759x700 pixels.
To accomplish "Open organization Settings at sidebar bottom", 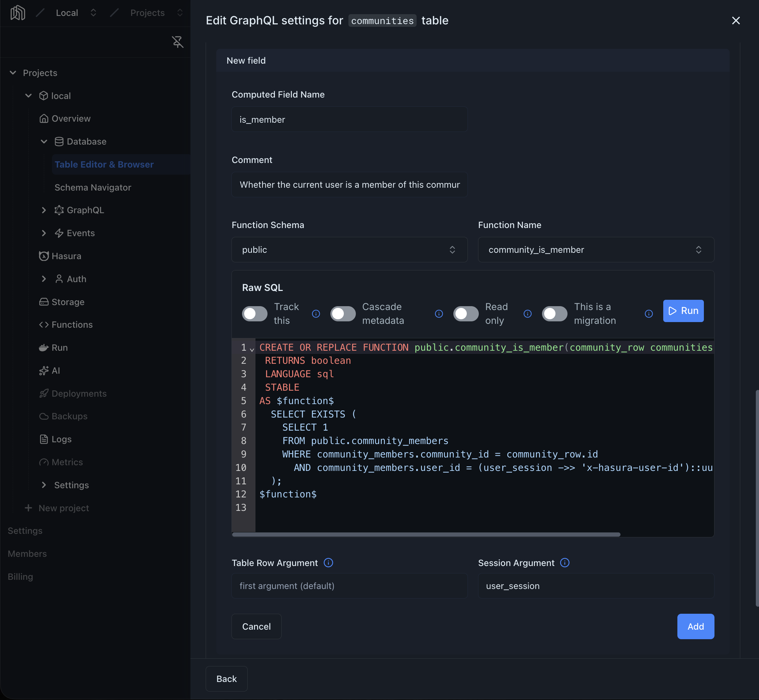I will click(x=25, y=531).
